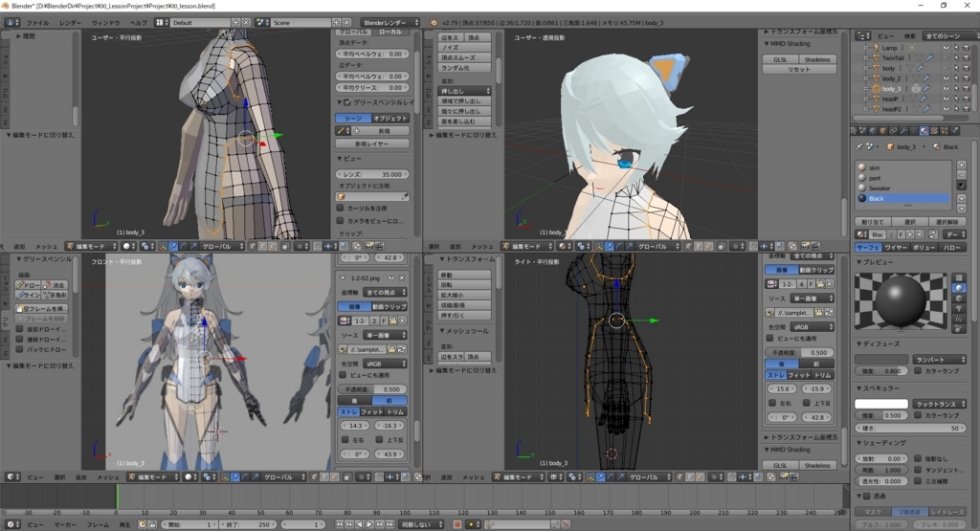Click the eyedropper icon in focus object field
The width and height of the screenshot is (980, 531).
pos(405,196)
